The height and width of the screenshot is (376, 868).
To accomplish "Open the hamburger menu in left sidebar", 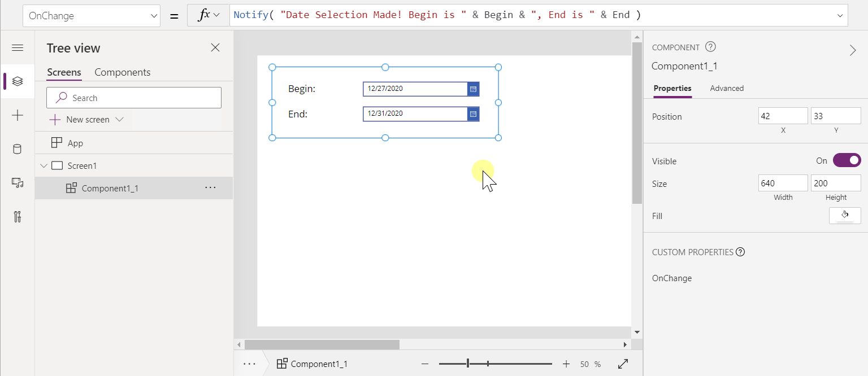I will (18, 48).
